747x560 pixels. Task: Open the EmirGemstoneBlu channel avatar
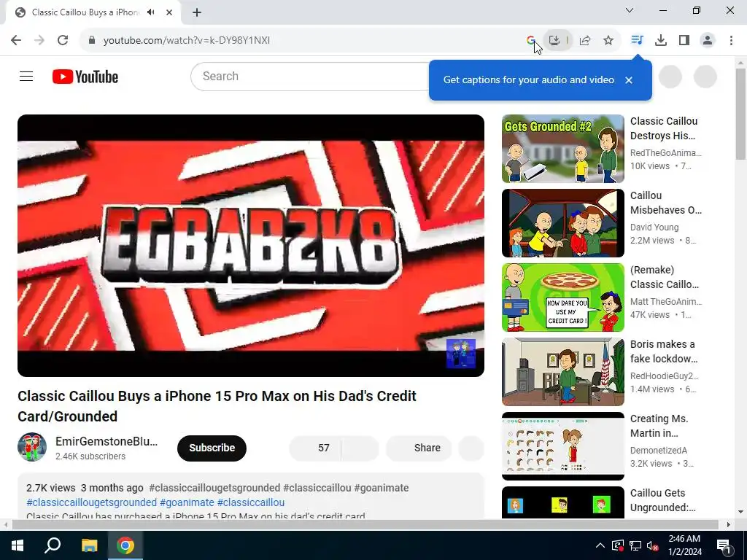pyautogui.click(x=32, y=447)
